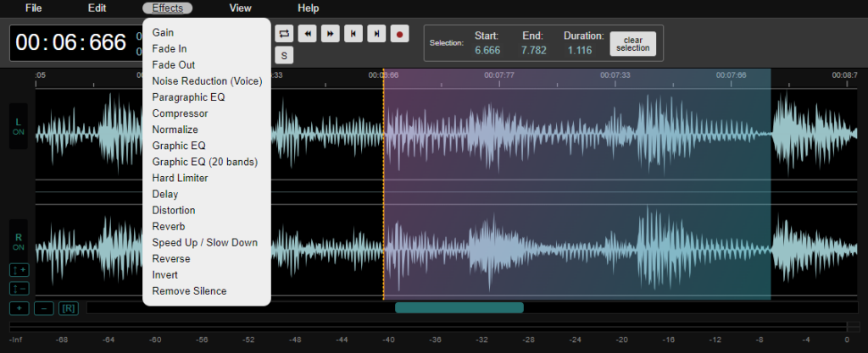The image size is (868, 353).
Task: Open the Edit menu
Action: pos(97,8)
